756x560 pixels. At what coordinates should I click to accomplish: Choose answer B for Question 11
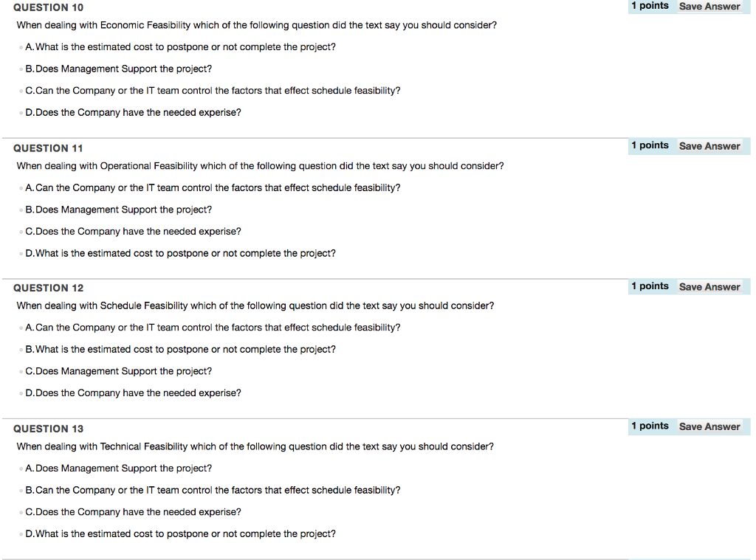[x=21, y=210]
